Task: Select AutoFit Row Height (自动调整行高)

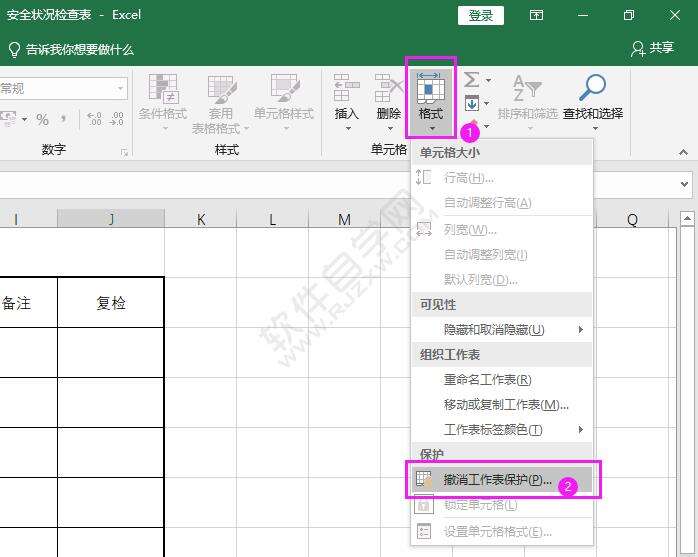Action: pos(502,203)
